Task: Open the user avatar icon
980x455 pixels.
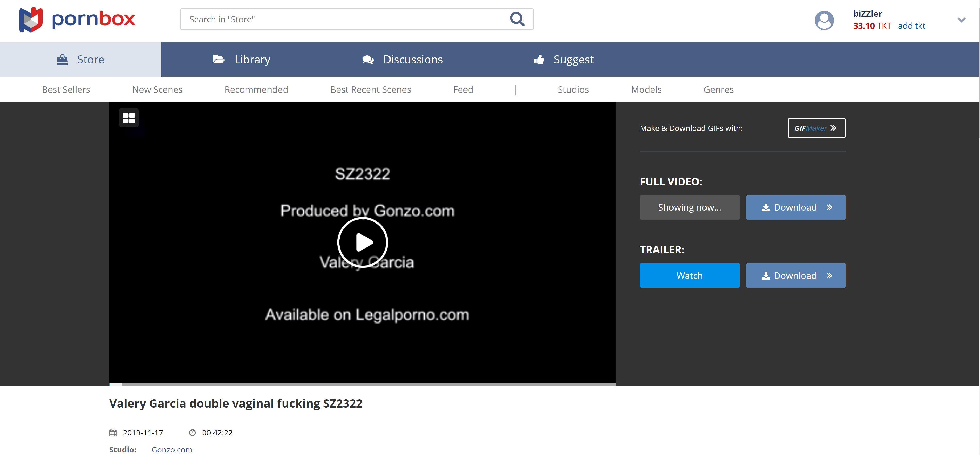Action: pyautogui.click(x=824, y=20)
